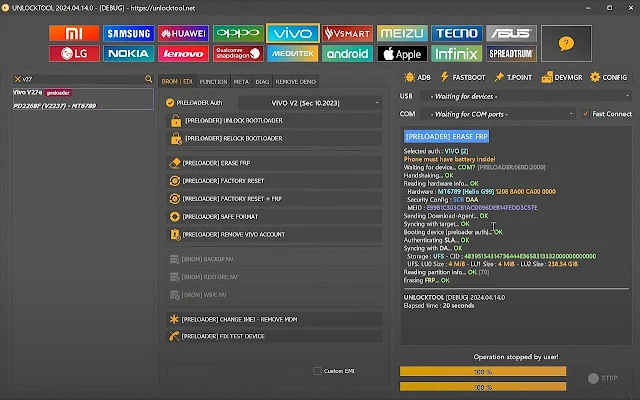
Task: Switch to the BROM | EDL tab
Action: (x=177, y=82)
